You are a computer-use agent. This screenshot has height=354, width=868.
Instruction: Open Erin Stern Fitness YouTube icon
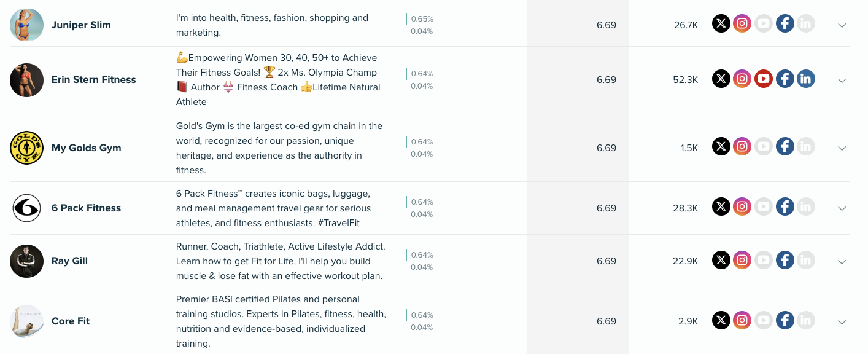pyautogui.click(x=764, y=79)
